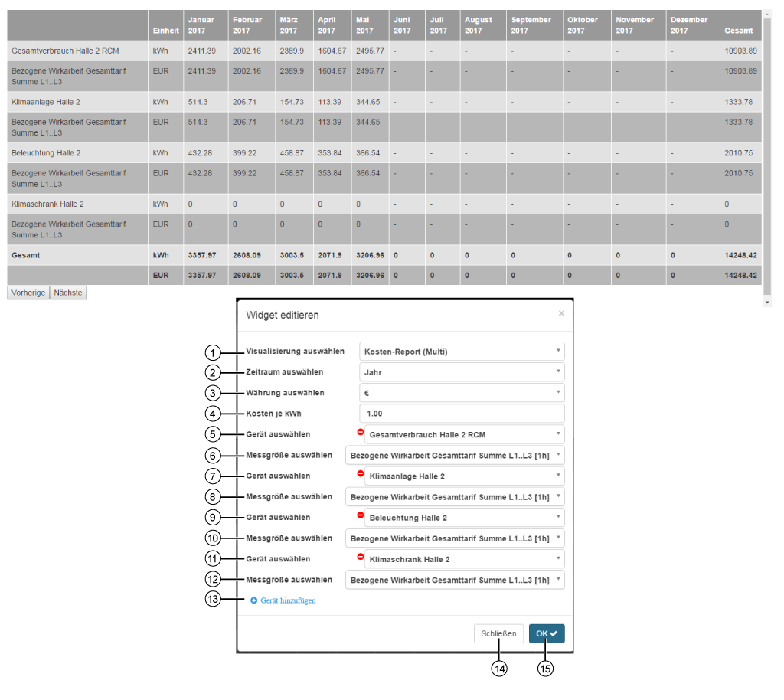Remove the Klimaanlage Halle 2 device
The width and height of the screenshot is (784, 700).
(362, 476)
